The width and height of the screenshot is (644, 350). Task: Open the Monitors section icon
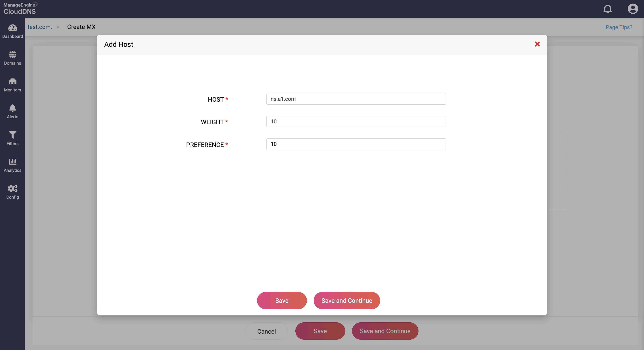[x=13, y=82]
